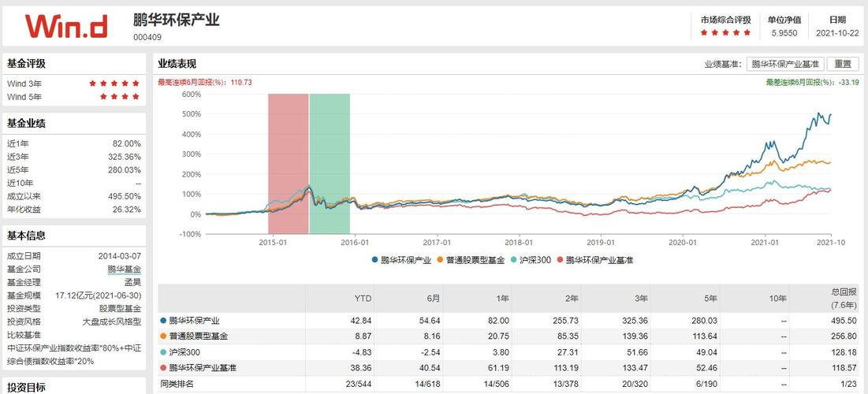Click the fund title 鹏华环保产业
868x394 pixels.
[176, 20]
